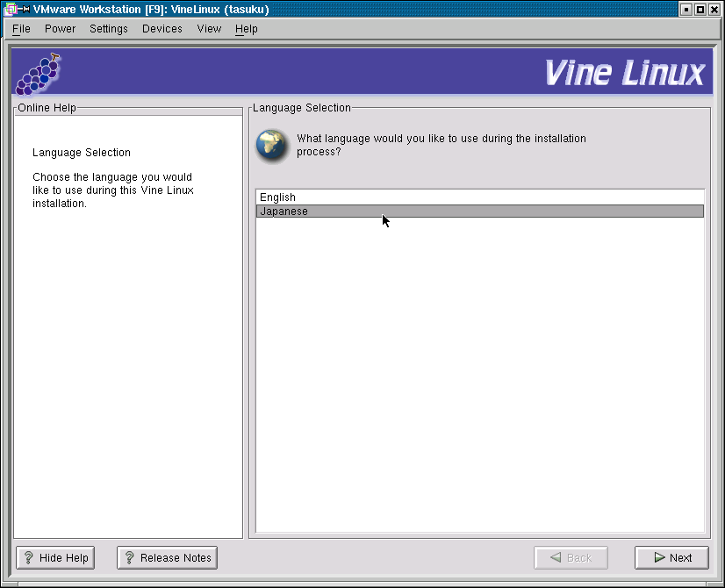Open the Help menu in menu bar

click(x=247, y=29)
